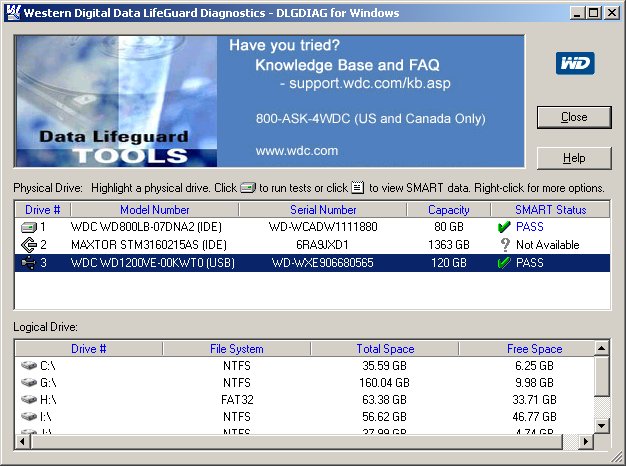
Task: Click the G:\ logical drive icon
Action: 29,383
